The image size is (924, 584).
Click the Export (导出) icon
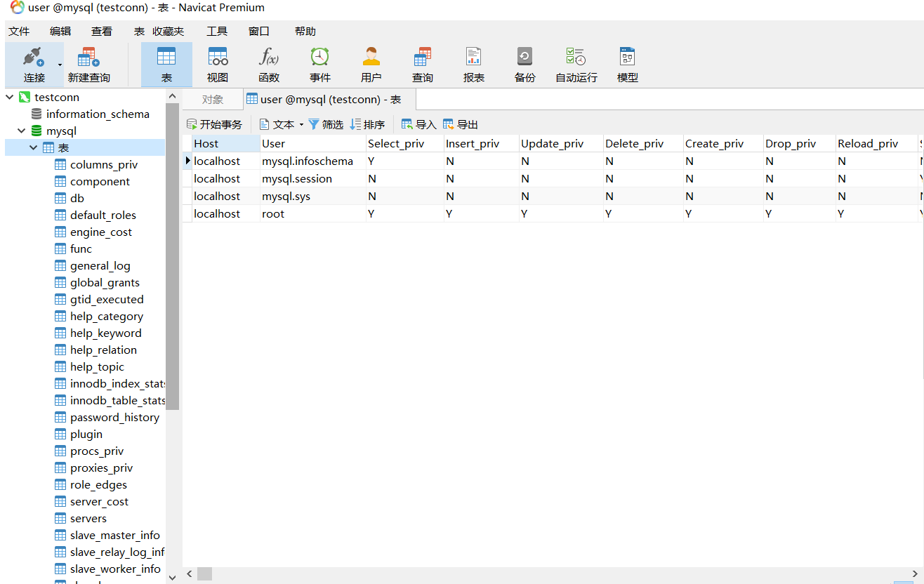click(x=449, y=124)
